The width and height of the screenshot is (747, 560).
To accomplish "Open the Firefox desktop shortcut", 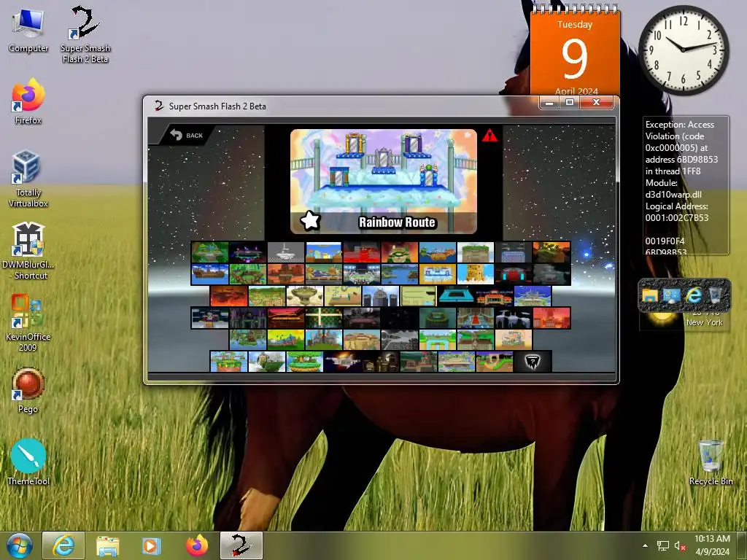I will click(28, 102).
